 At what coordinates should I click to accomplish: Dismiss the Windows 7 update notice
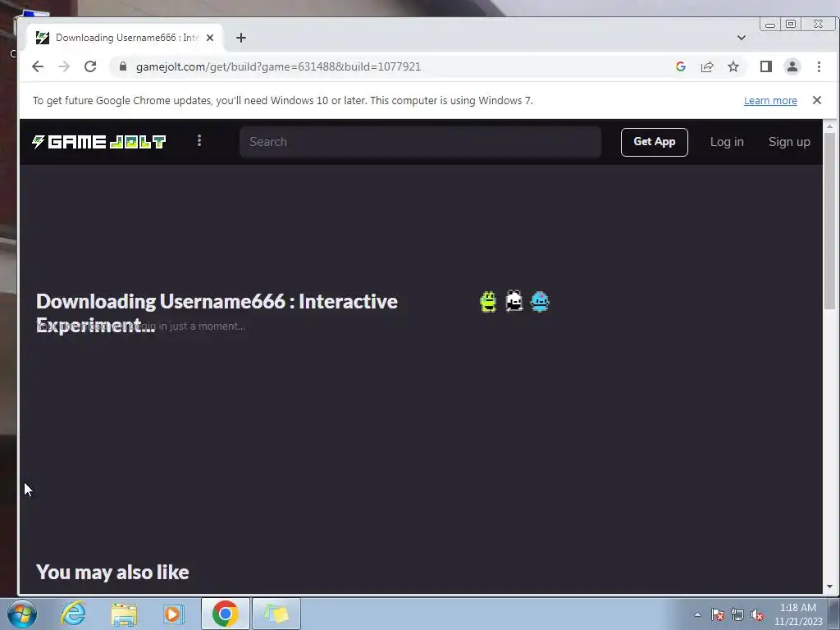point(817,100)
